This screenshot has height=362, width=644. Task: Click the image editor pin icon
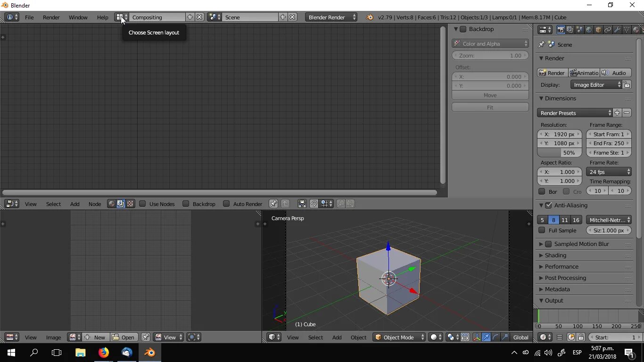point(146,337)
